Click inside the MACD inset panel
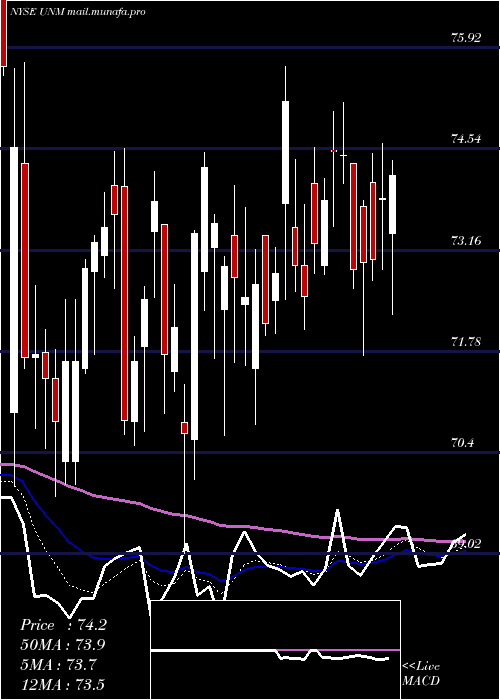 coord(275,650)
